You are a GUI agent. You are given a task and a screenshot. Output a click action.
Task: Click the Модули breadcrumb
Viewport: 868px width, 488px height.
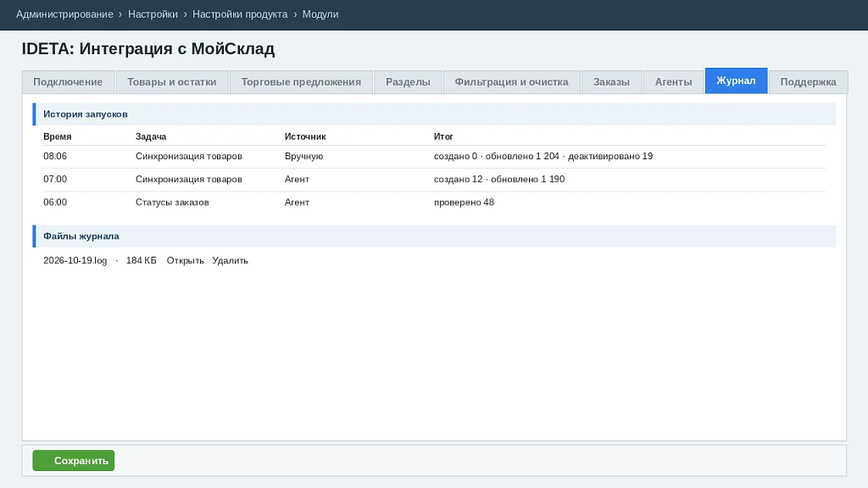[320, 14]
